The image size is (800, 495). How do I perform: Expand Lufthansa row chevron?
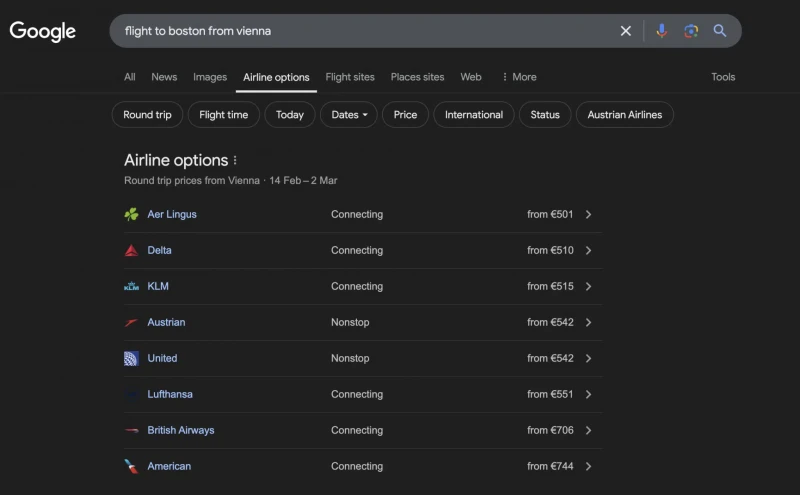pos(588,394)
